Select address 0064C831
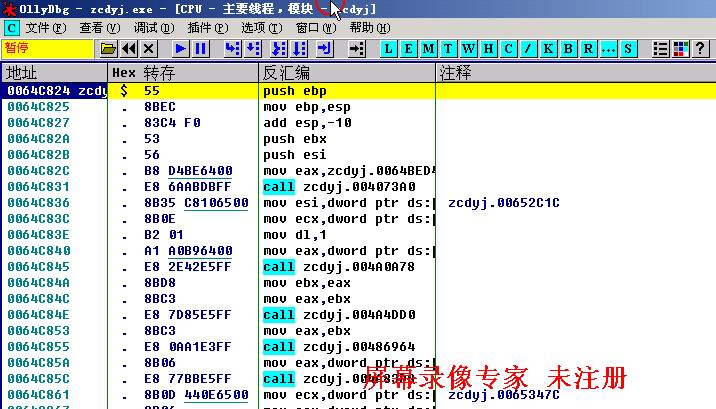The height and width of the screenshot is (409, 716). pos(38,187)
